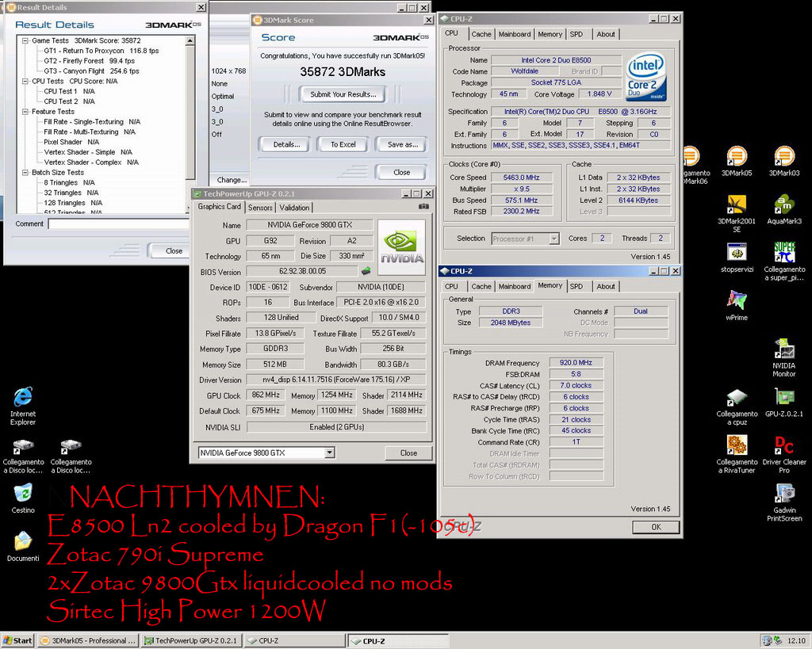Open the Processor #1 selection dropdown

(554, 239)
